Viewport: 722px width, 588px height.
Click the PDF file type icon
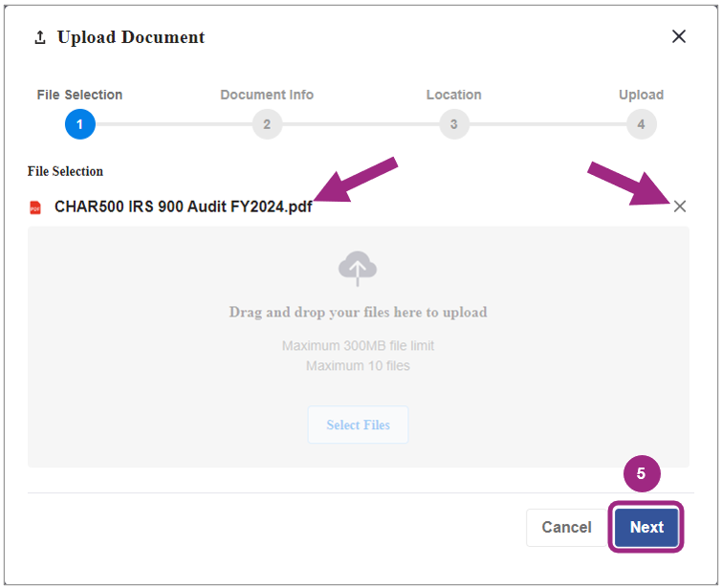tap(35, 207)
